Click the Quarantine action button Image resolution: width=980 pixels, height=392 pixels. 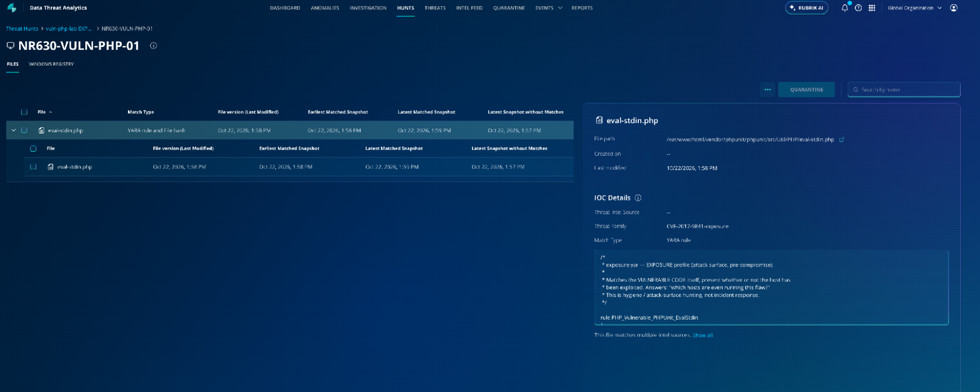click(806, 90)
